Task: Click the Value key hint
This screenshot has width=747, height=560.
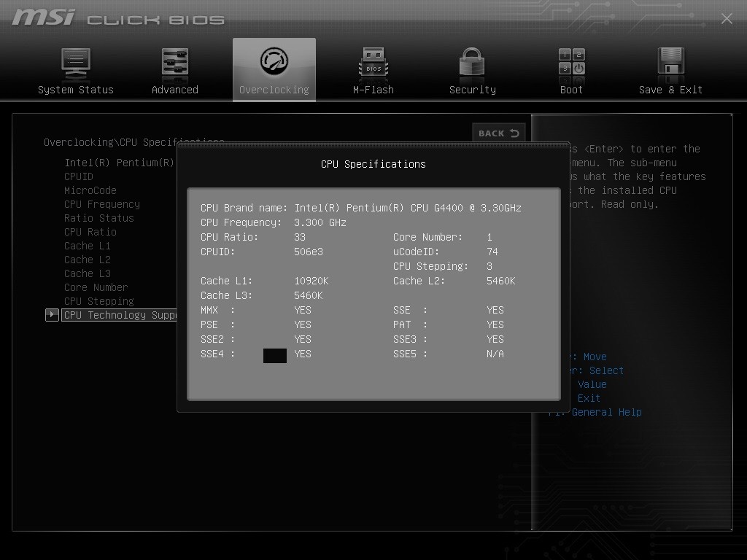Action: (592, 384)
